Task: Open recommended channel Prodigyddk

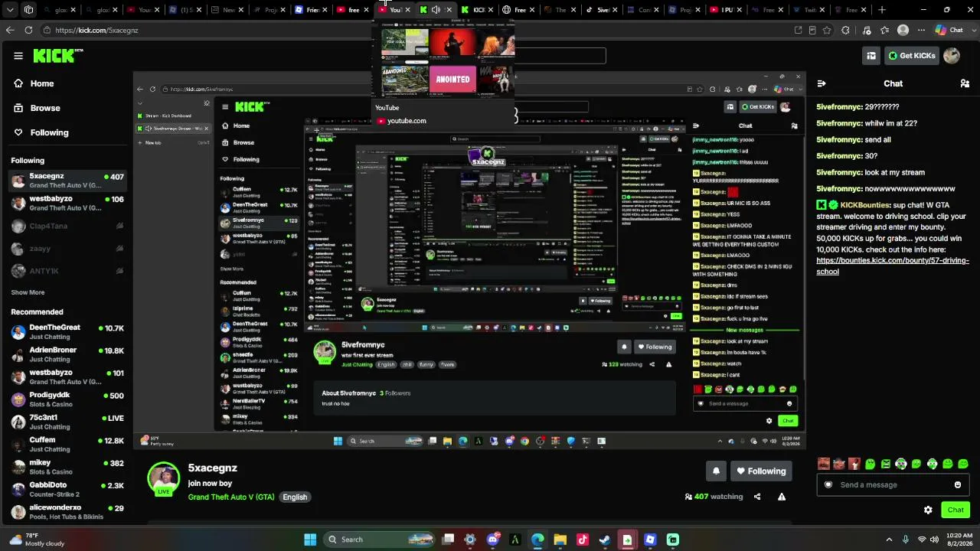Action: 67,399
